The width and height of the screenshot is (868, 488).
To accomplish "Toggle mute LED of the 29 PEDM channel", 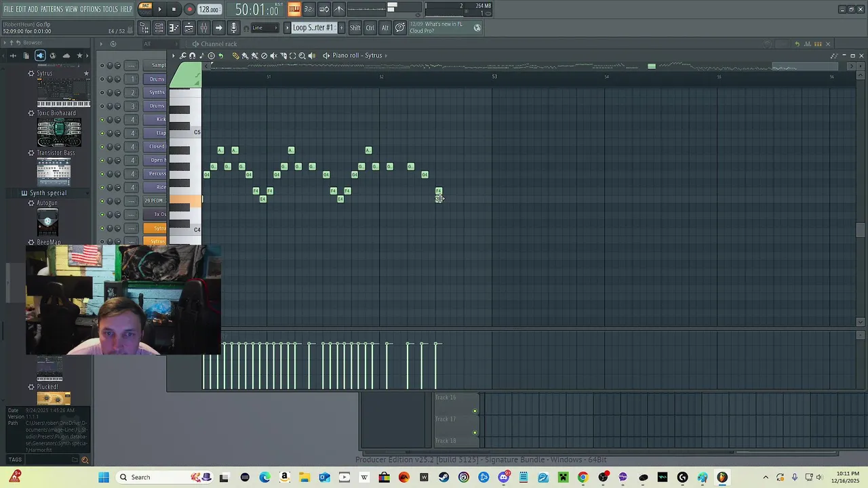I will 102,201.
